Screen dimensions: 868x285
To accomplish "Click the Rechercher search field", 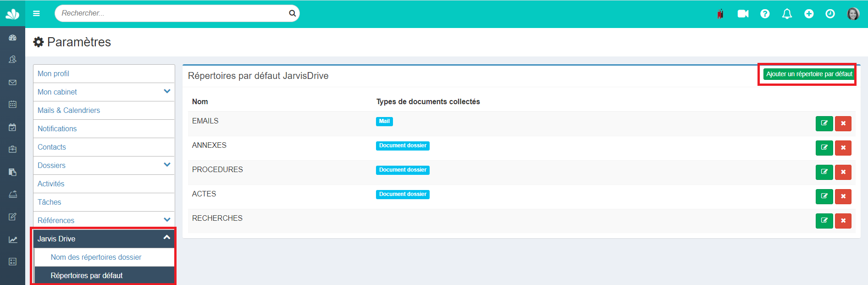I will (177, 13).
